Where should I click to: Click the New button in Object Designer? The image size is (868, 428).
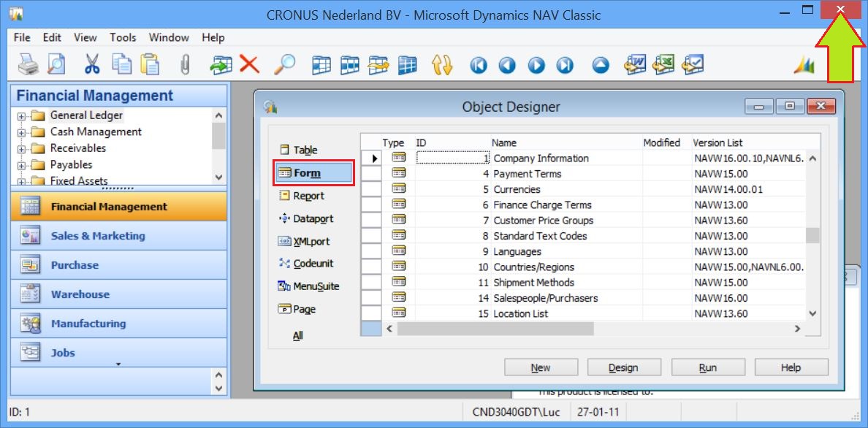541,367
